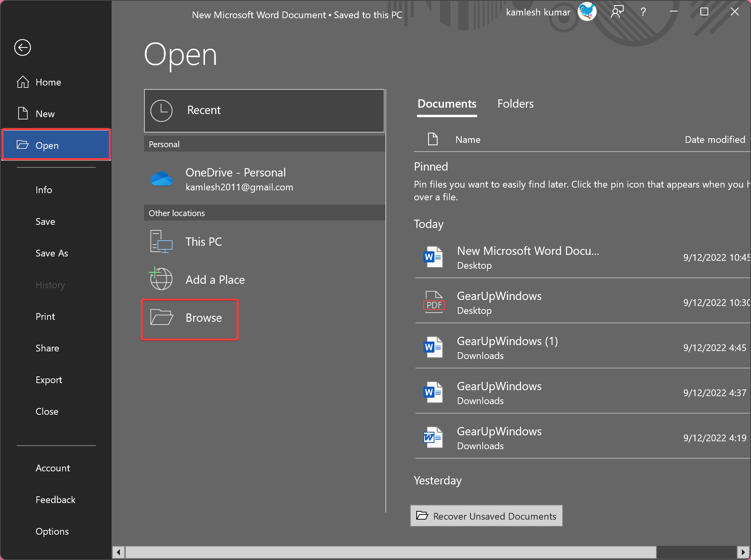
Task: Sort by the Name column header
Action: pyautogui.click(x=468, y=139)
